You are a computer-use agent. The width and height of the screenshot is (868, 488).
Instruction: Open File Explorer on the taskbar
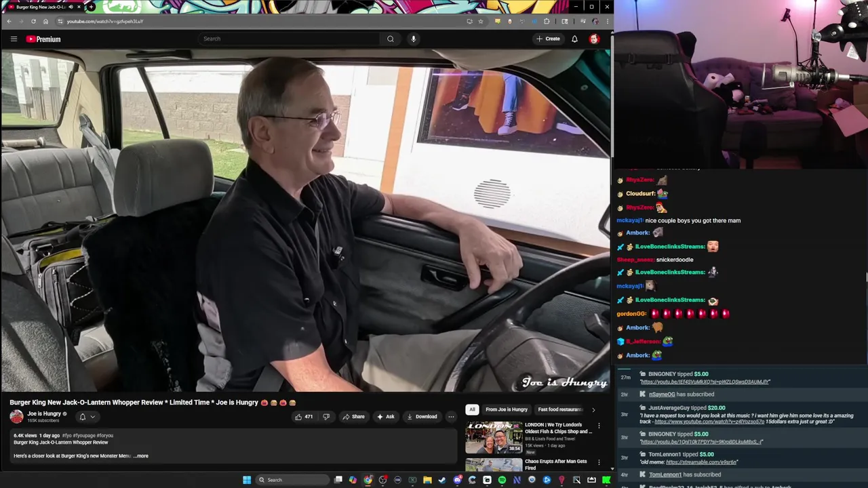pos(427,480)
